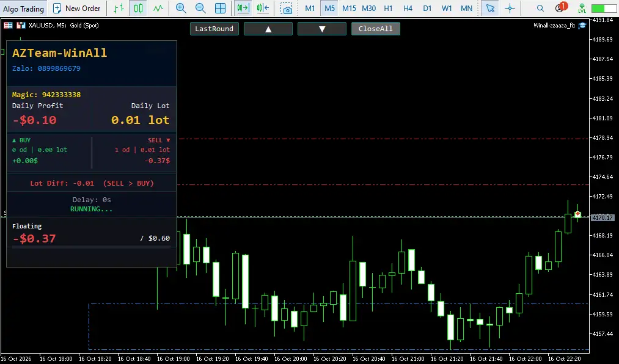Screen dimensions: 619x364
Task: Switch chart to H1 timeframe
Action: click(x=388, y=9)
